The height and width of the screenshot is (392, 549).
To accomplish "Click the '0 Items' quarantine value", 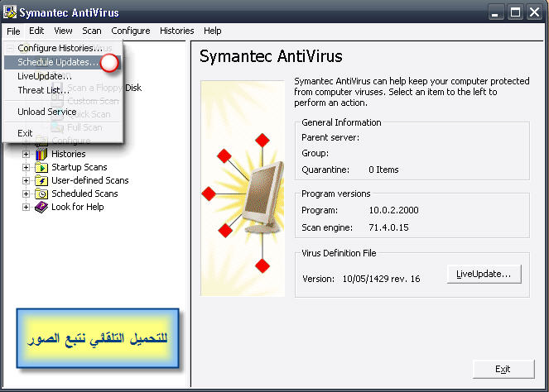I will (383, 170).
